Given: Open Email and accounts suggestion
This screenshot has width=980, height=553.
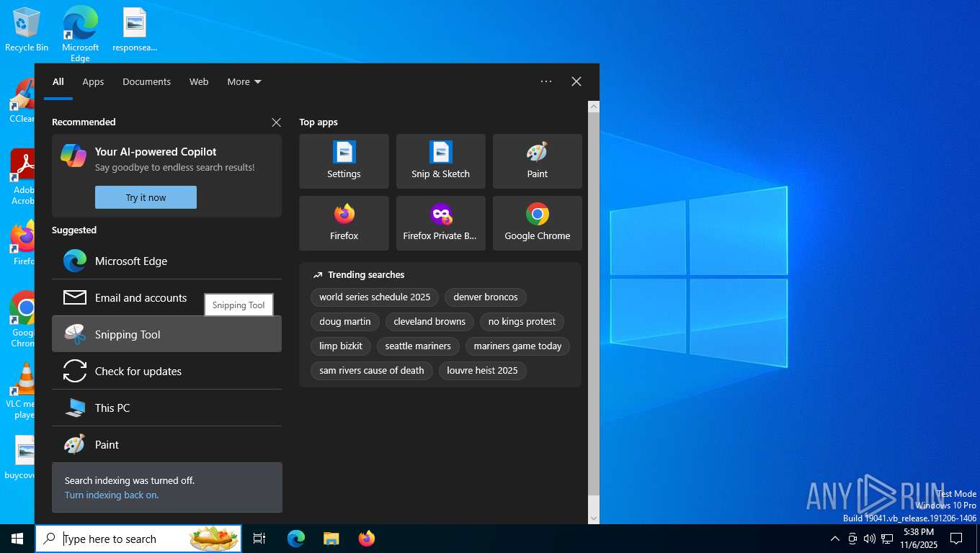Looking at the screenshot, I should click(166, 297).
